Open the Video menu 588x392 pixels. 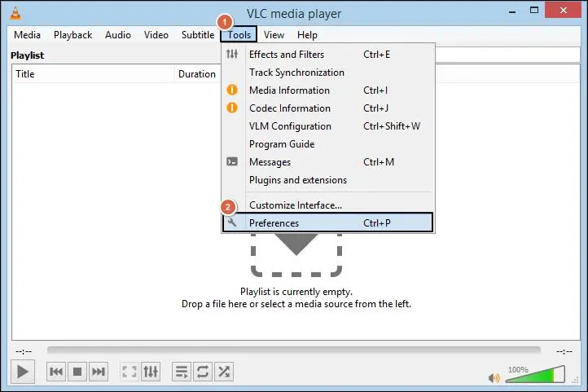pyautogui.click(x=156, y=35)
